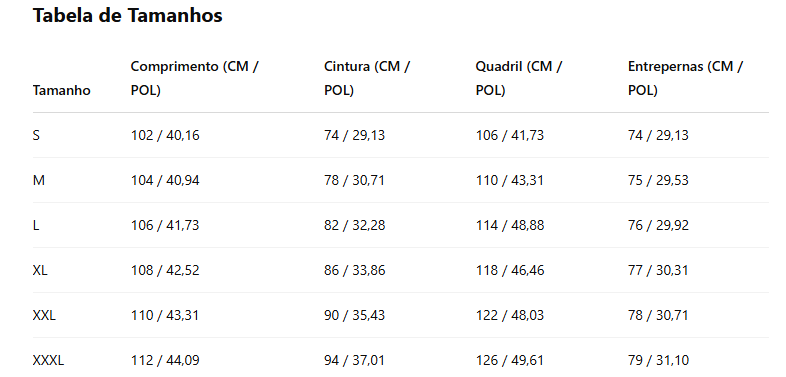Select the M size row label
Screen dimensions: 786x377
click(39, 180)
